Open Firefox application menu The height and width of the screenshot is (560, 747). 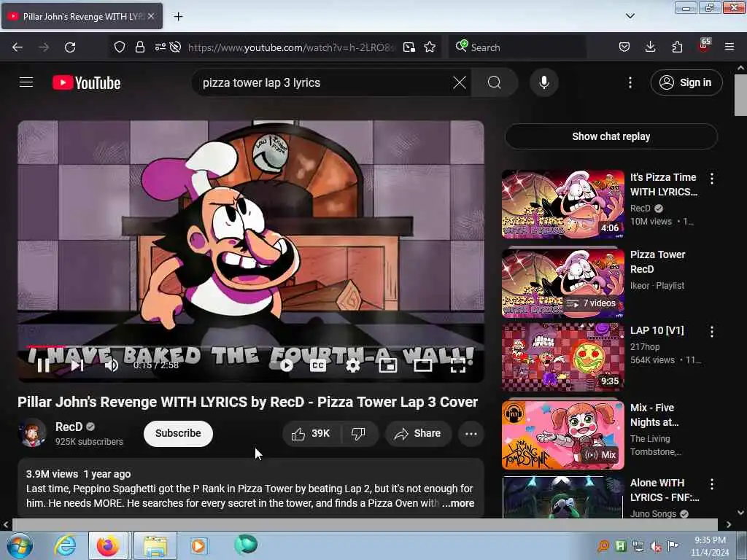point(729,47)
